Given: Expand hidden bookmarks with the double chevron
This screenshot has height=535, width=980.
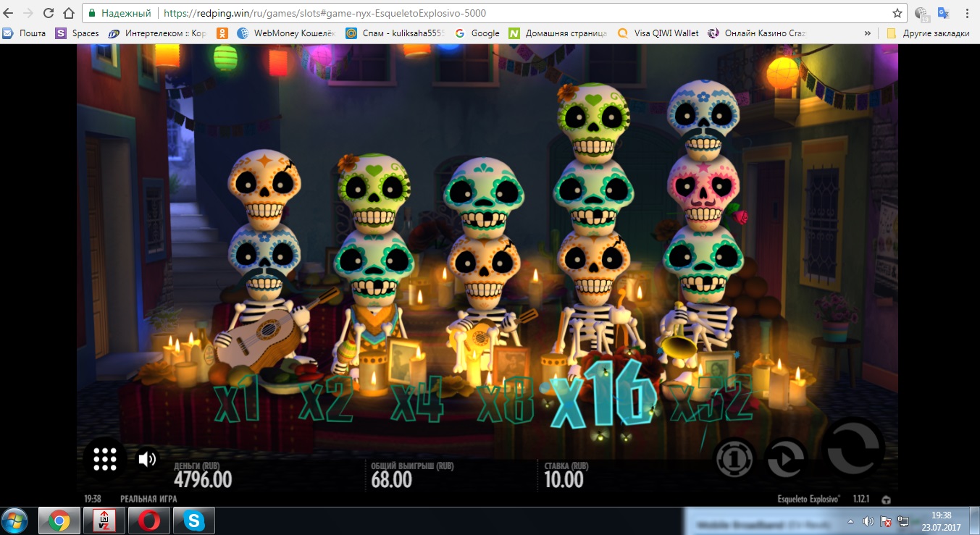Looking at the screenshot, I should click(868, 33).
